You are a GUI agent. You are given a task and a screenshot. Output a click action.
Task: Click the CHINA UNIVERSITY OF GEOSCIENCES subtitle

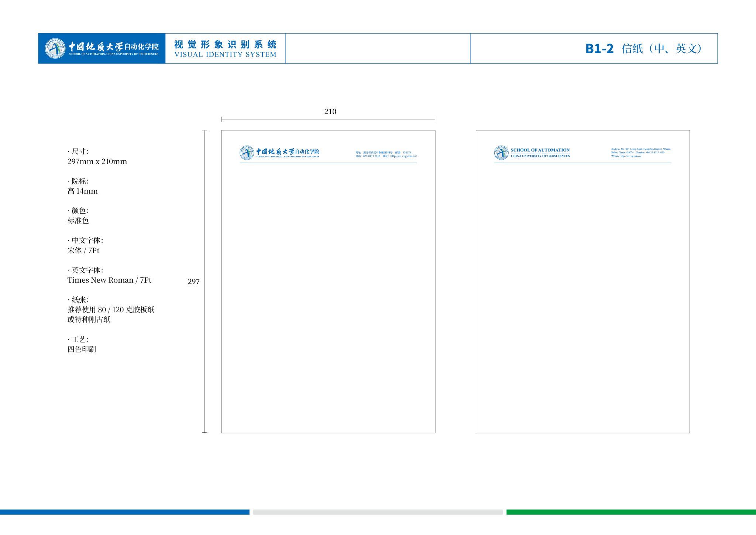[540, 156]
